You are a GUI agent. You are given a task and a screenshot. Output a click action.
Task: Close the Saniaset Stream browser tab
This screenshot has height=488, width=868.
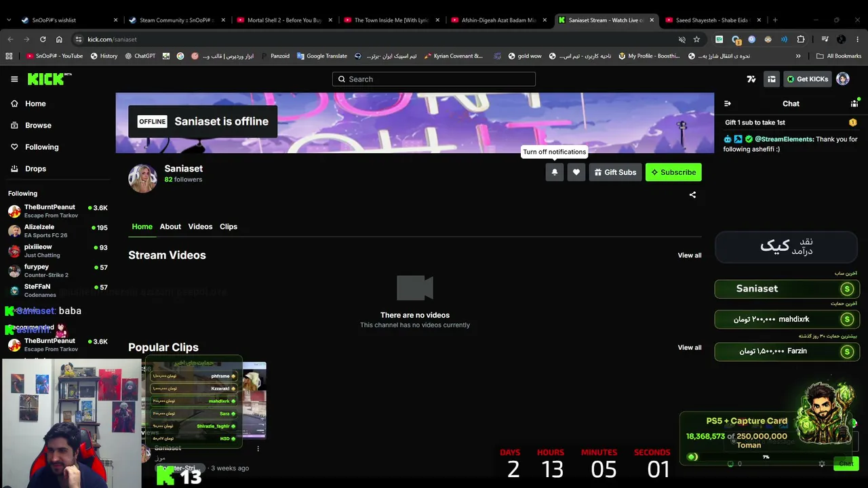(652, 20)
